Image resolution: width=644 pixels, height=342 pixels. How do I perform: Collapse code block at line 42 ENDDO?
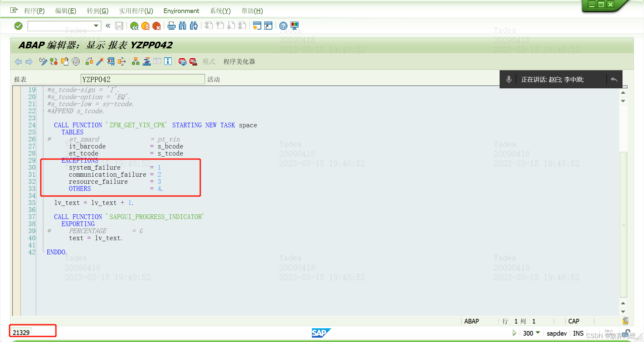click(44, 252)
